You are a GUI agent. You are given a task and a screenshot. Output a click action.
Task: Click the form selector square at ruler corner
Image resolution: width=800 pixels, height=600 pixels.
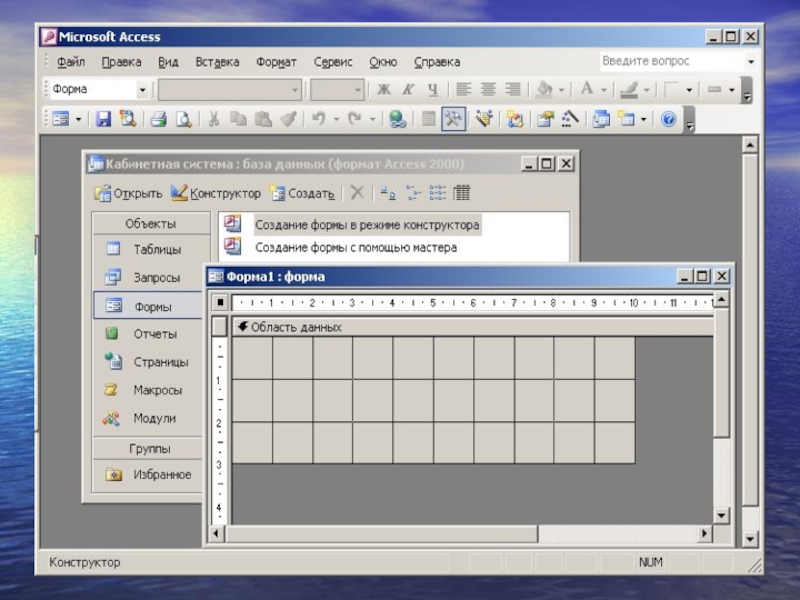coord(220,303)
